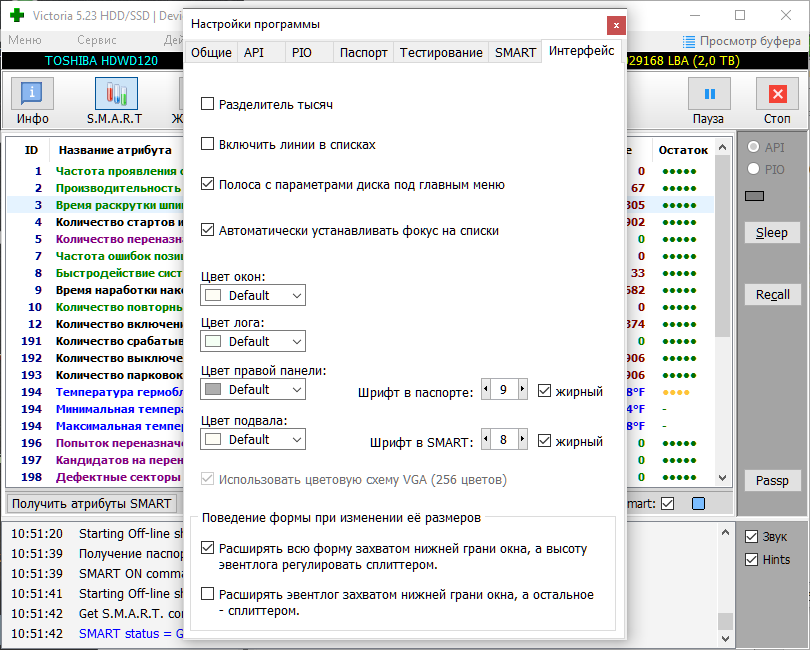The height and width of the screenshot is (650, 810).
Task: Select Время раскрутки шпинделя attribute row
Action: pos(95,205)
